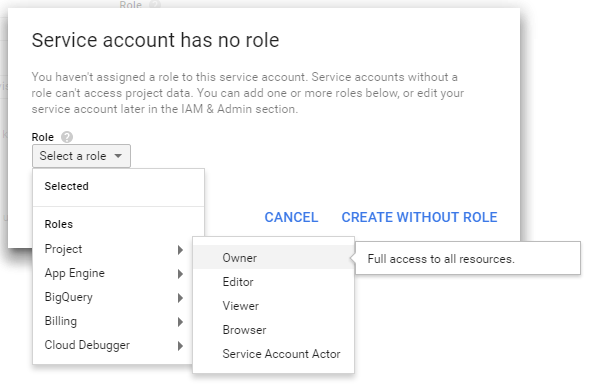The image size is (609, 390).
Task: Choose the Billing roles category
Action: (x=113, y=322)
